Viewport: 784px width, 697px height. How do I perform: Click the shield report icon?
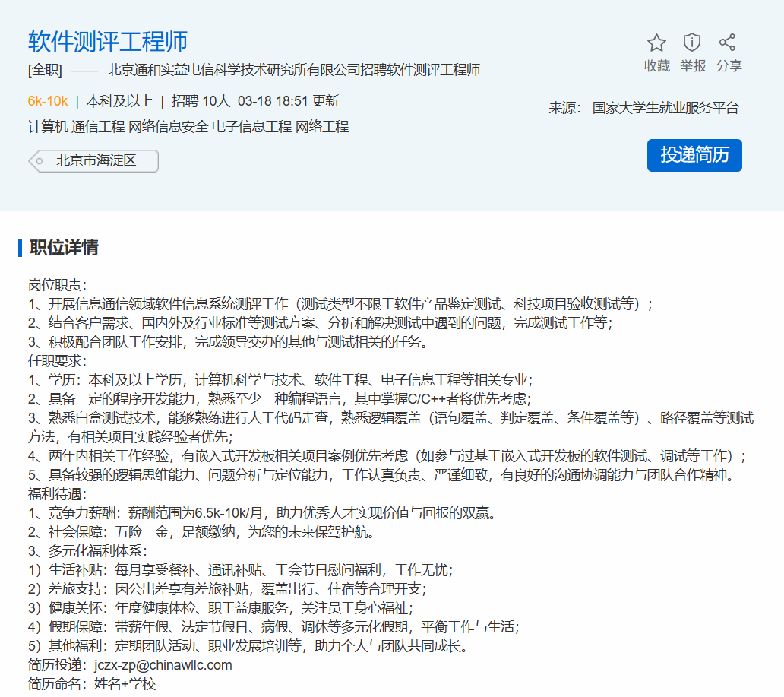[x=692, y=43]
